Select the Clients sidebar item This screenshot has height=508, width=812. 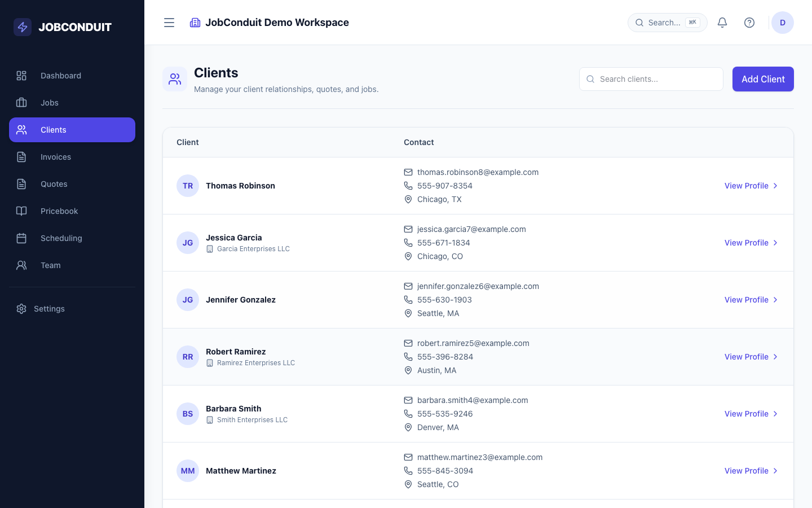pyautogui.click(x=72, y=130)
